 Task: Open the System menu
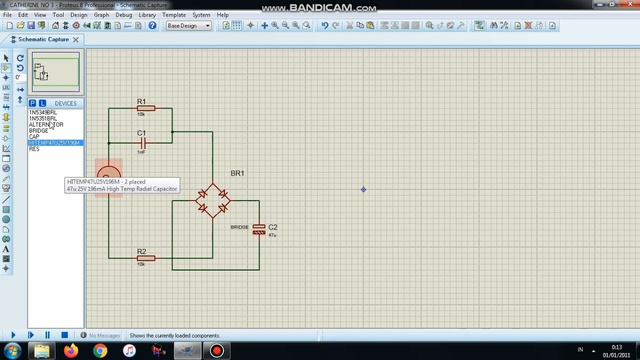click(x=201, y=15)
